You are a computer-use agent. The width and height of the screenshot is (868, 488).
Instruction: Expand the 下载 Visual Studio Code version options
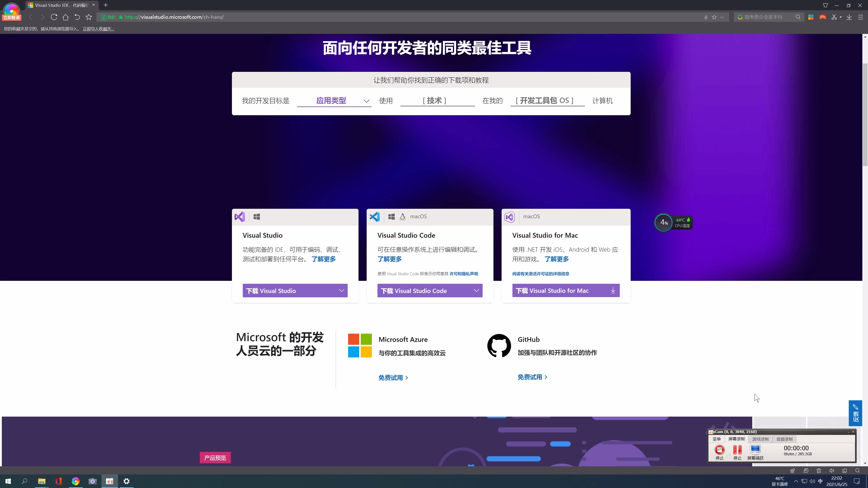[476, 290]
